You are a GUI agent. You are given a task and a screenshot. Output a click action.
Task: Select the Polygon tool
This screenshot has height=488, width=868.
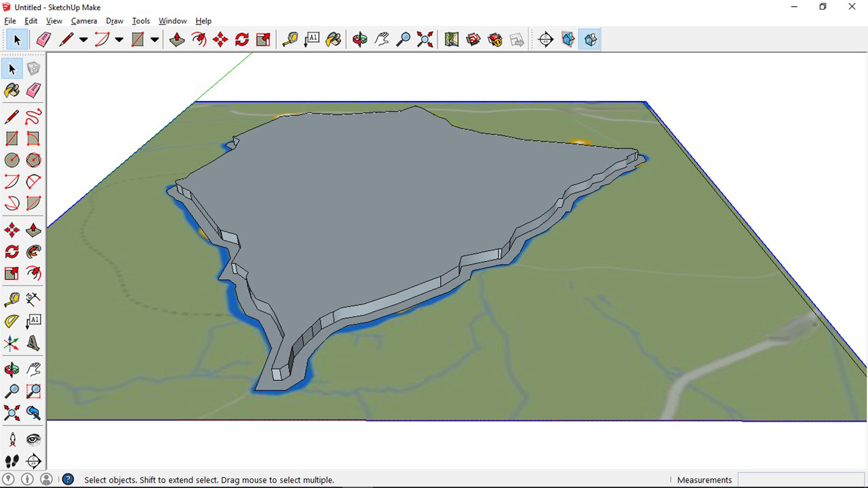tap(33, 160)
